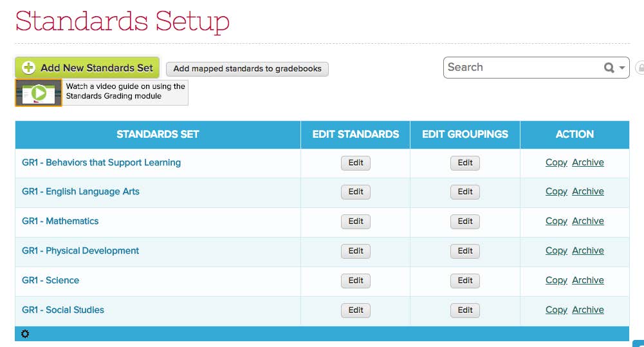Open GR1 - Social Studies standards set
This screenshot has width=644, height=347.
[63, 310]
